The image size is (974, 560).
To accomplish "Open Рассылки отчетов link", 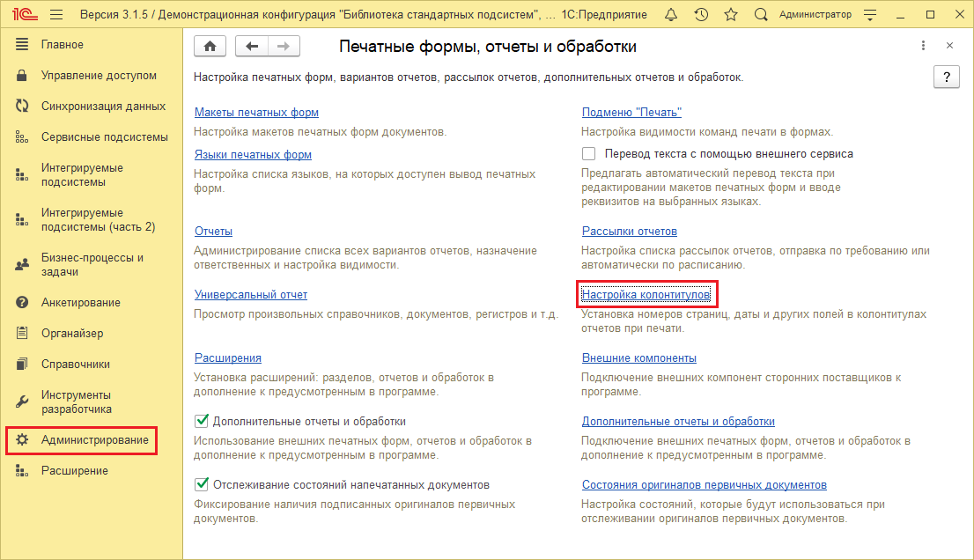I will click(630, 231).
